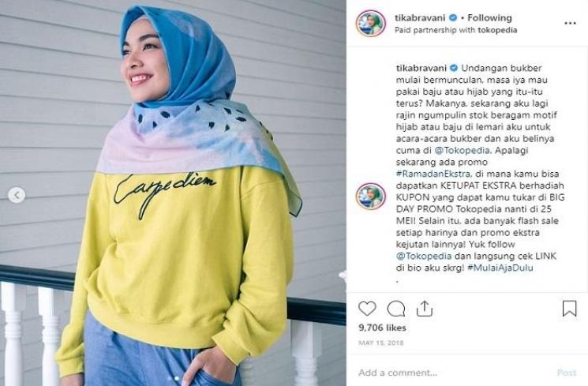Open comments via the speech bubble icon
This screenshot has width=588, height=386.
pyautogui.click(x=396, y=309)
